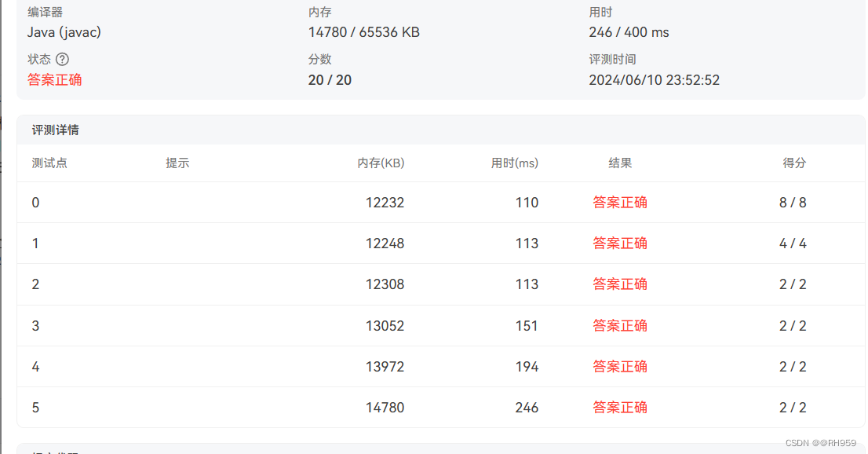Select the row for test point 4
This screenshot has width=868, height=454.
[314, 366]
